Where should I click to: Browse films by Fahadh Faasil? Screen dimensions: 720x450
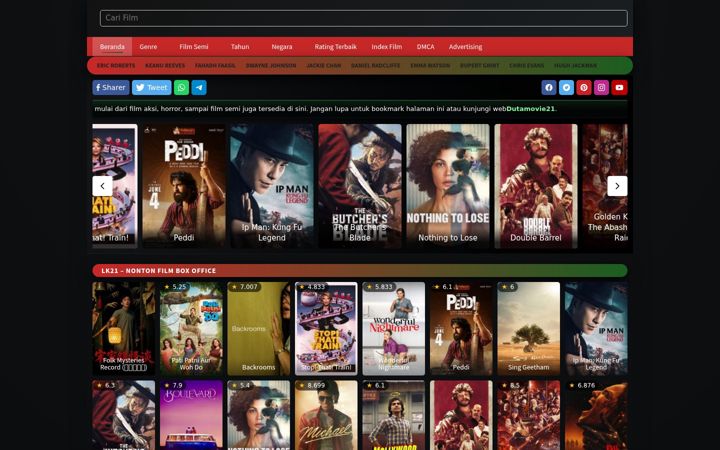[215, 66]
